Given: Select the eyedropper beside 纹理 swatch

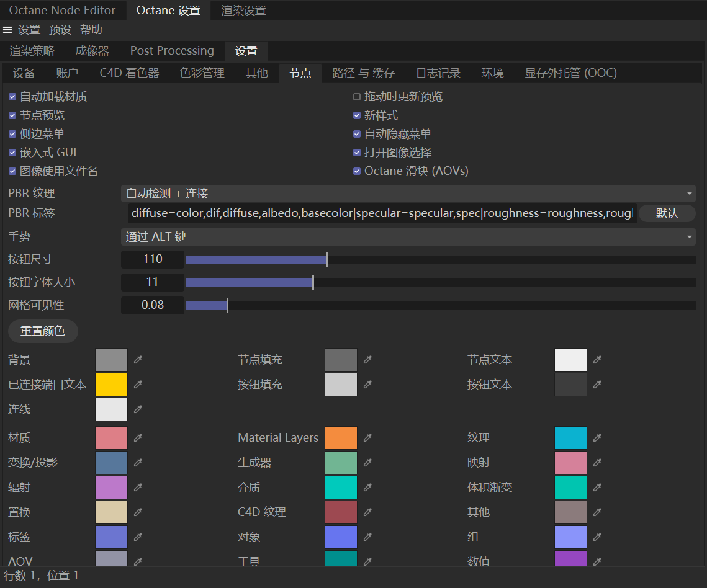Looking at the screenshot, I should [597, 437].
